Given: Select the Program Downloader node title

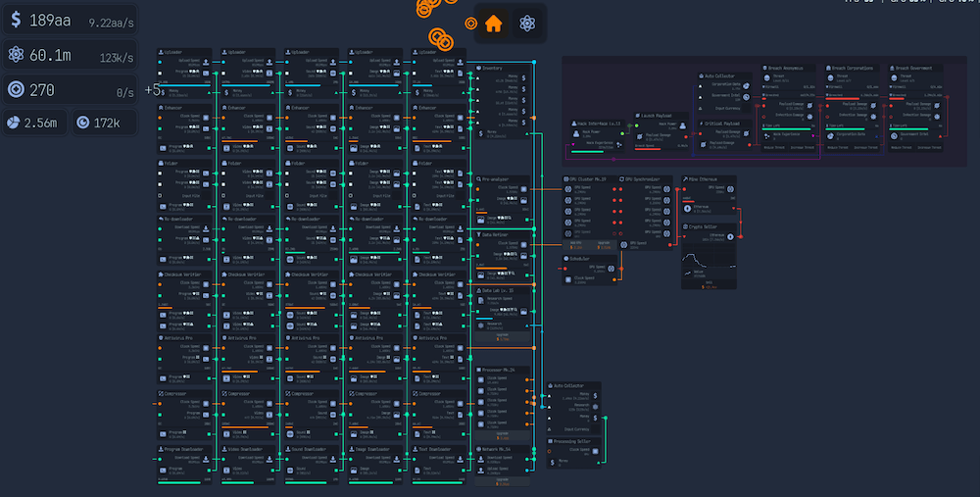Looking at the screenshot, I should (184, 449).
